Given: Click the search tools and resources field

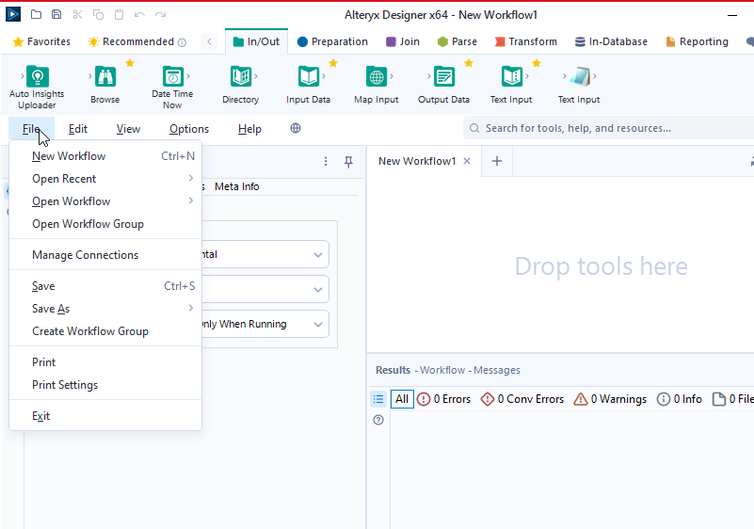Looking at the screenshot, I should 608,128.
